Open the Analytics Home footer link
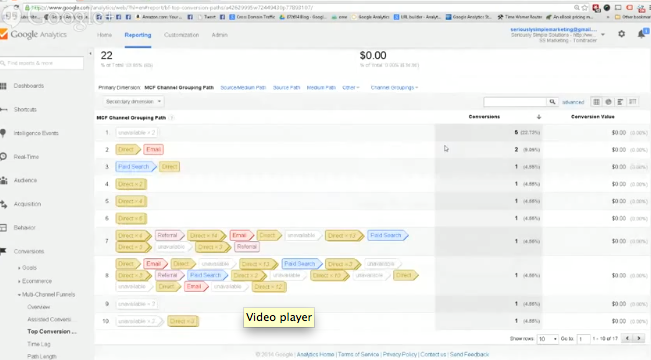The image size is (651, 360). coord(316,354)
